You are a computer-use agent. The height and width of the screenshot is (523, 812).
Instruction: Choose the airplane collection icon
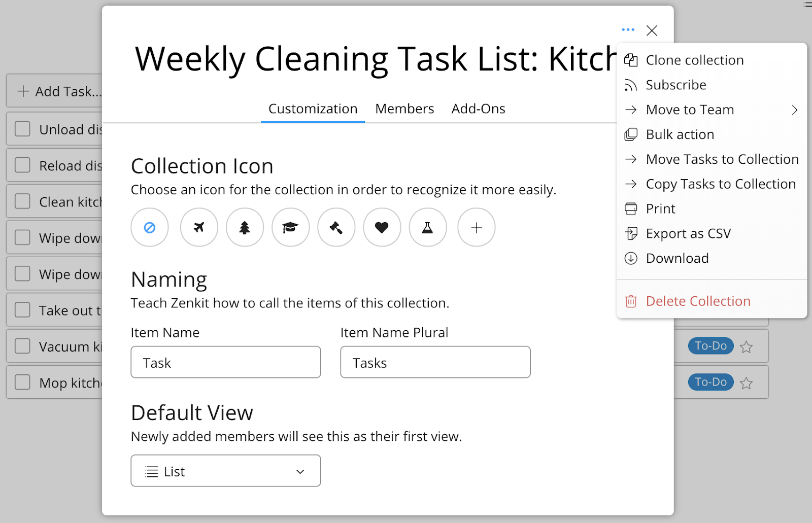coord(199,227)
